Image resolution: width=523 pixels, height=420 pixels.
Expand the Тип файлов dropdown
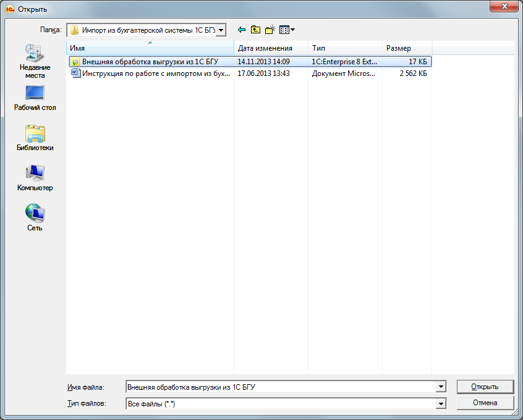pyautogui.click(x=441, y=403)
